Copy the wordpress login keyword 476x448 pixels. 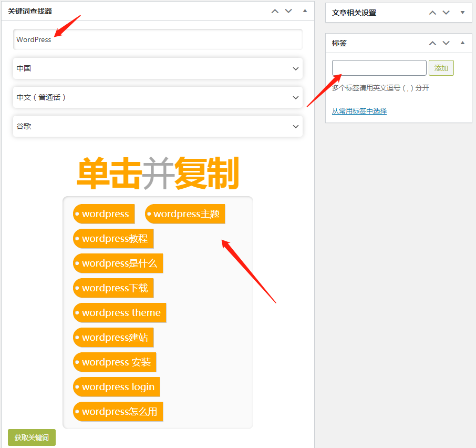pyautogui.click(x=116, y=386)
